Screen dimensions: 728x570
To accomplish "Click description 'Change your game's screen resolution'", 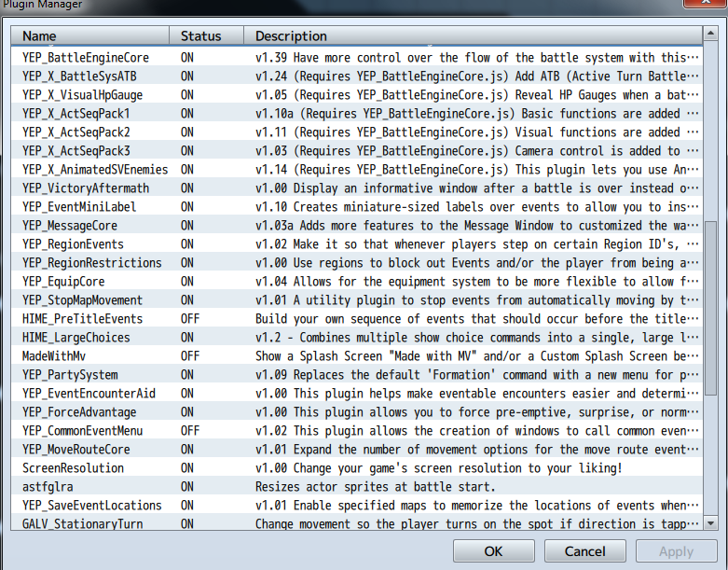I will point(438,467).
